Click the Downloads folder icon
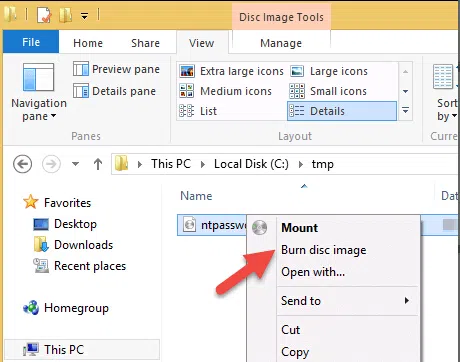The height and width of the screenshot is (362, 460). click(41, 244)
